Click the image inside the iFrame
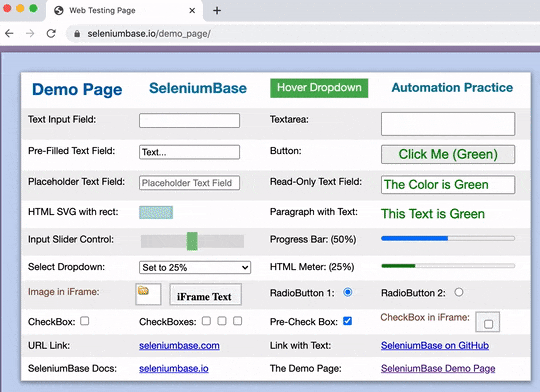The height and width of the screenshot is (392, 540). click(x=143, y=290)
